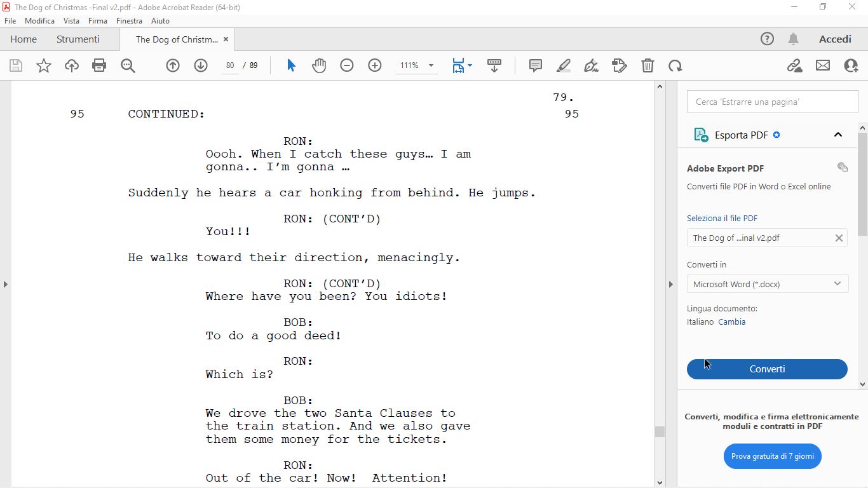Image resolution: width=868 pixels, height=488 pixels.
Task: Click the Esporta PDF panel title
Action: tap(742, 135)
